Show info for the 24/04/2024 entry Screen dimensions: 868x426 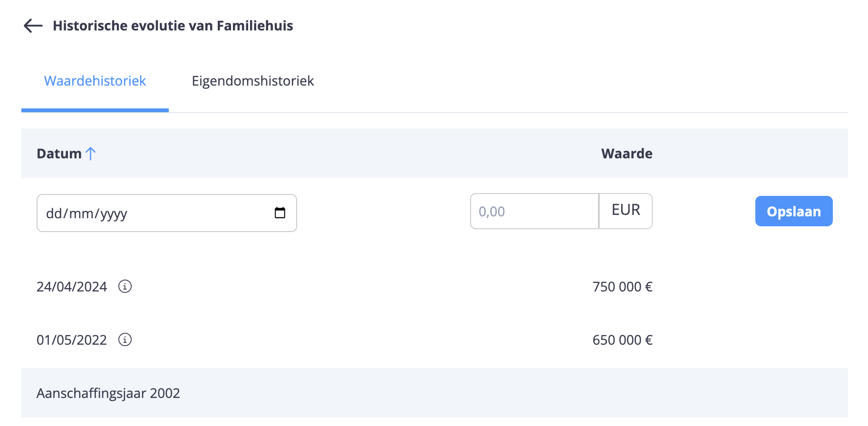tap(125, 286)
